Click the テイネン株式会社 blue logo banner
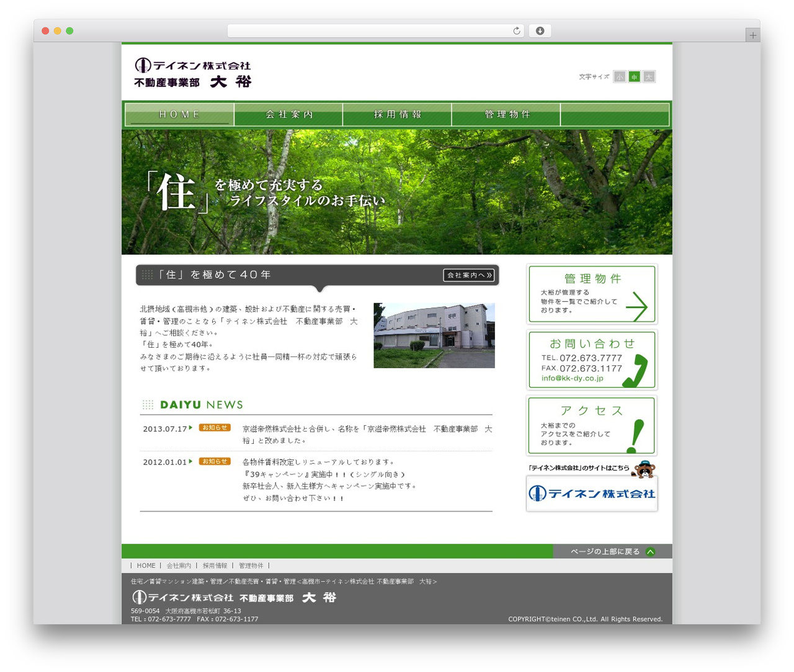Viewport: 794px width, 672px height. [592, 493]
